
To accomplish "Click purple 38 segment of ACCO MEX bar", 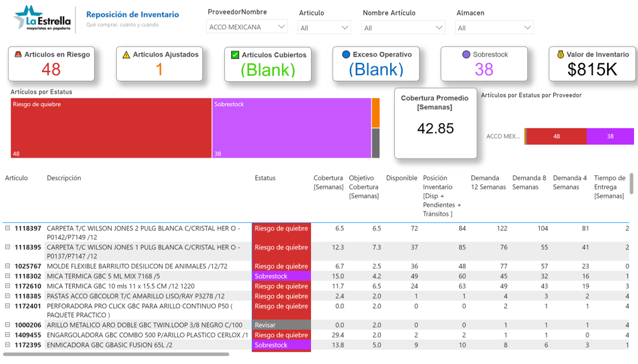I will (x=610, y=136).
